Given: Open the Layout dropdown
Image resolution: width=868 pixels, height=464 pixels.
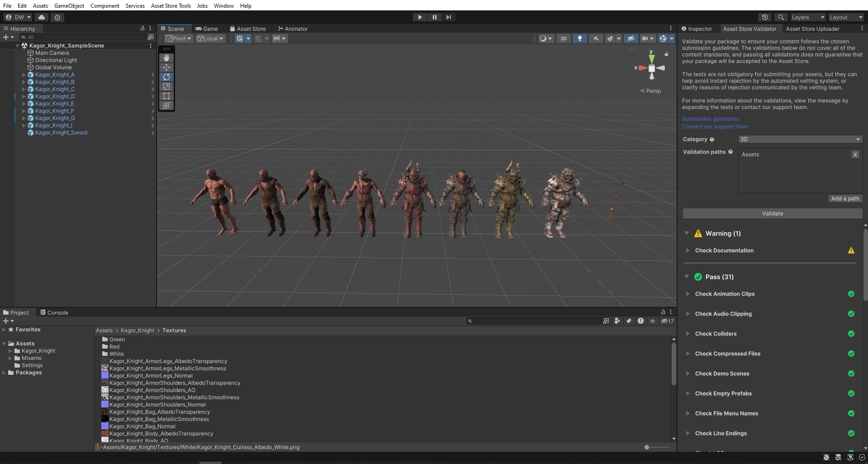Looking at the screenshot, I should [846, 17].
